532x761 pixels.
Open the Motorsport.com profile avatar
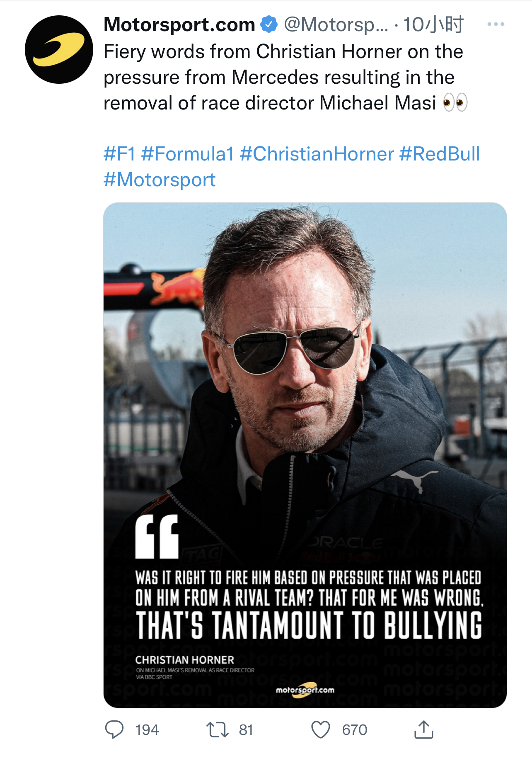tap(59, 50)
